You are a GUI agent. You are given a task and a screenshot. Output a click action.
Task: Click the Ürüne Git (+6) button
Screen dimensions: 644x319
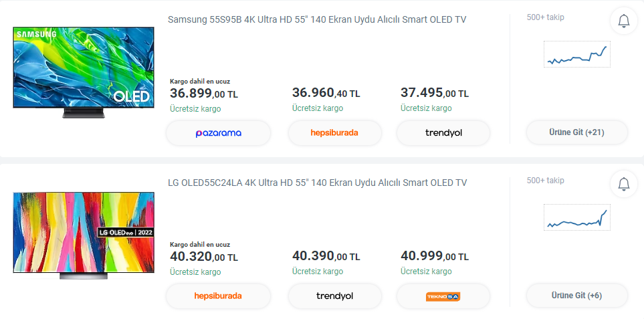pos(576,296)
